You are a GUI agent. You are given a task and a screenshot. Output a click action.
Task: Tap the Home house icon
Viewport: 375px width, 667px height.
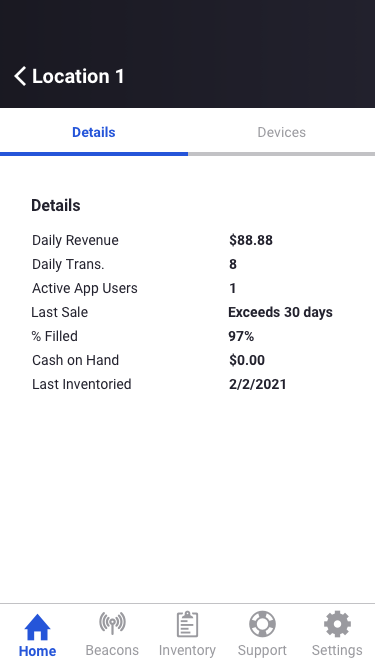click(x=37, y=627)
